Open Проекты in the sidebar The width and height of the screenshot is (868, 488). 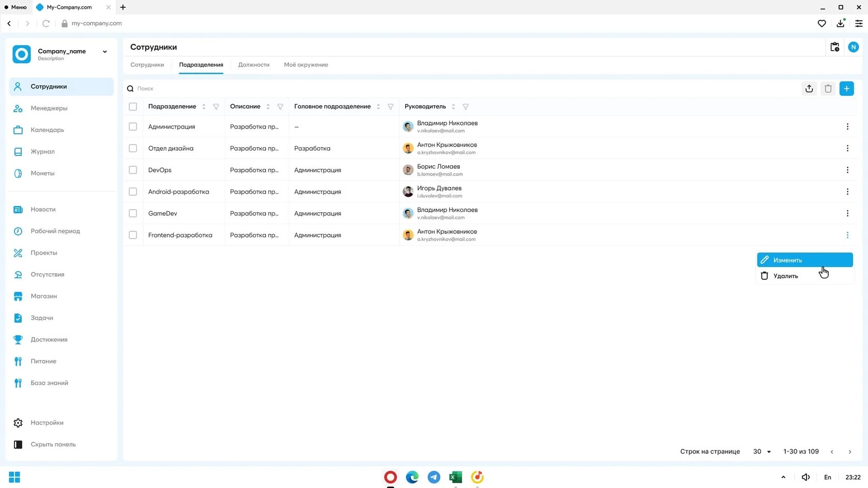click(61, 253)
